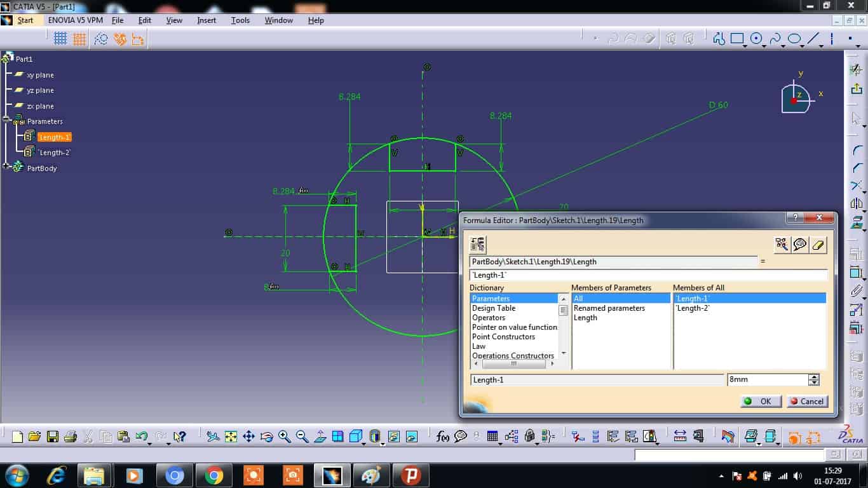Click the Formula f(x) icon

pyautogui.click(x=443, y=437)
